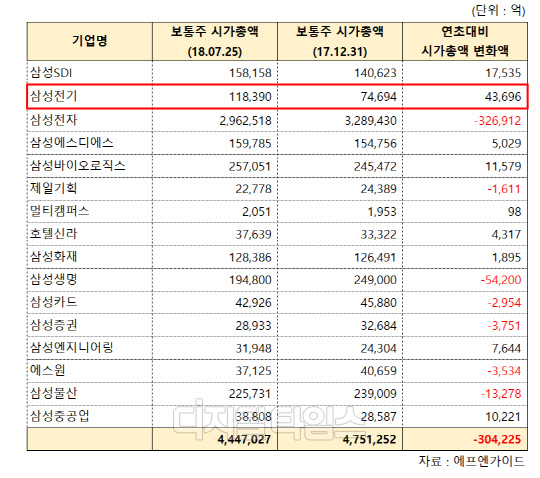This screenshot has width=540, height=478.
Task: Click the value 159,785
Action: coord(250,144)
